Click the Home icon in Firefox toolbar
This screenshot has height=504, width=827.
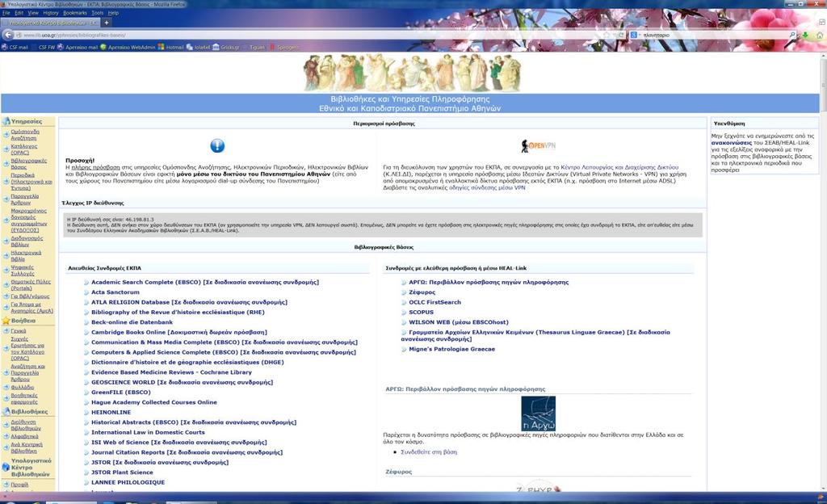(x=820, y=36)
